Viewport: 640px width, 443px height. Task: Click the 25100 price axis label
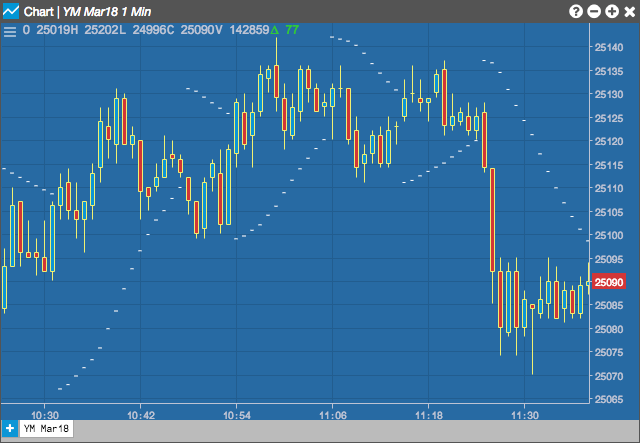pyautogui.click(x=609, y=235)
